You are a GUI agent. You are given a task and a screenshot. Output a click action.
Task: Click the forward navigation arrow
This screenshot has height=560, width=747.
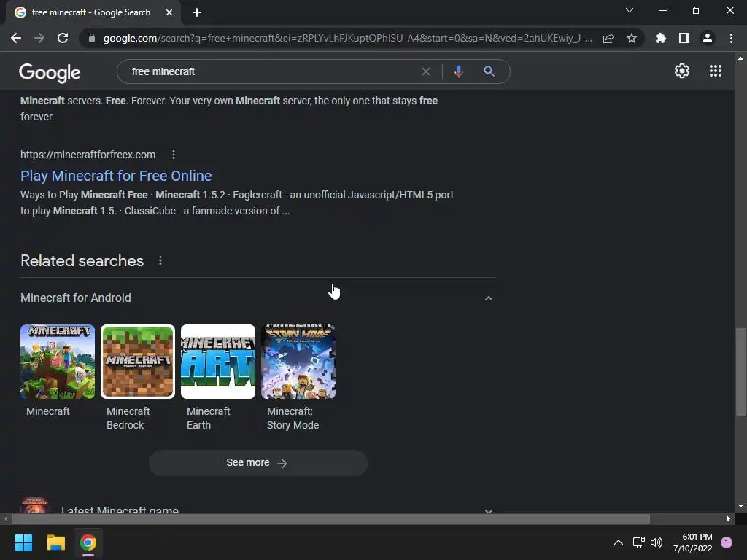(x=39, y=38)
